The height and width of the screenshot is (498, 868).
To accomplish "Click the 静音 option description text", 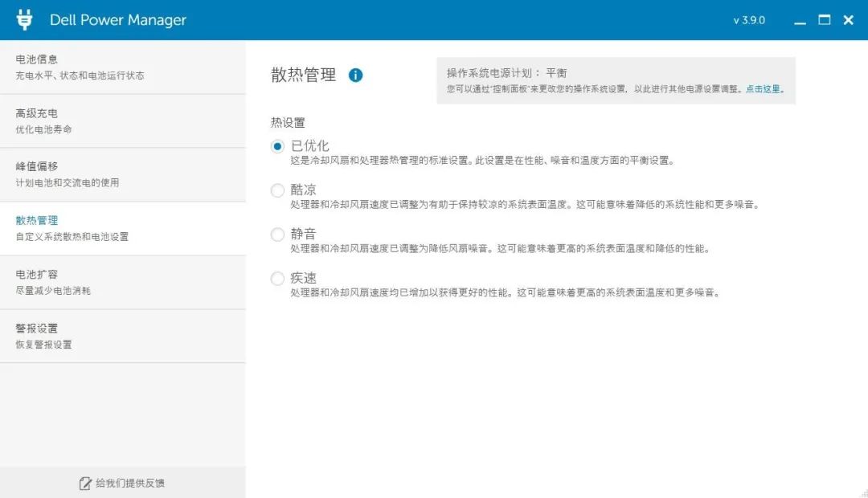I will point(501,249).
